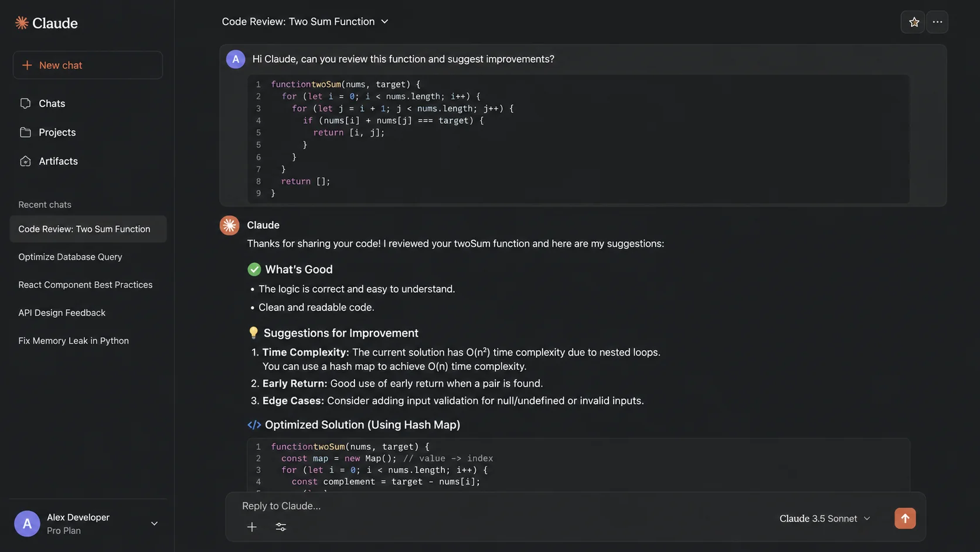Viewport: 980px width, 552px height.
Task: Click the What's Good heading
Action: [x=299, y=269]
